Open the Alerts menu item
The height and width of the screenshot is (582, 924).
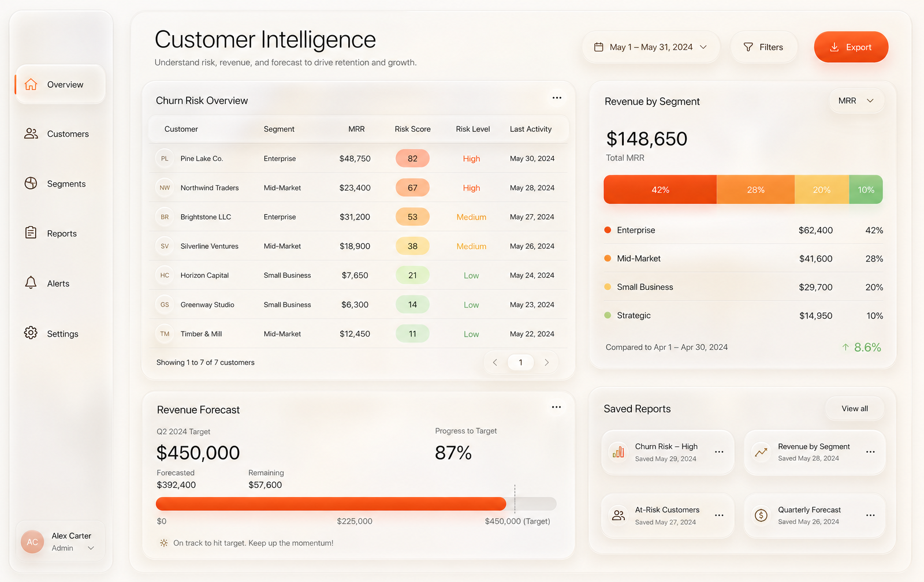(61, 283)
